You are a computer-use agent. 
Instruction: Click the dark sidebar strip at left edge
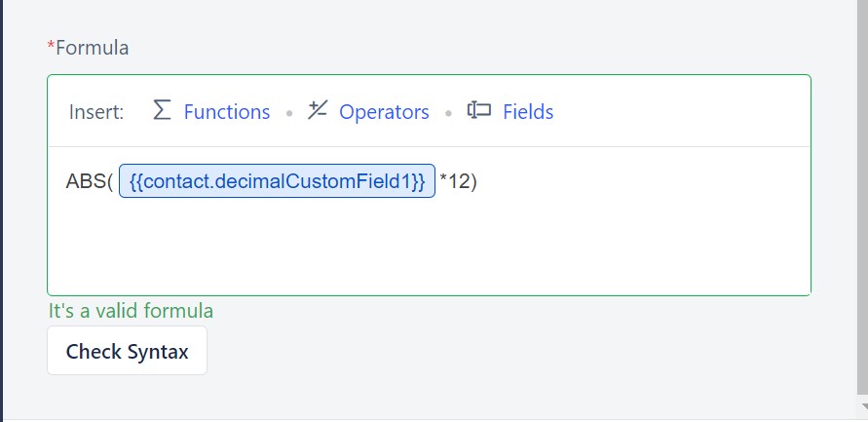[1, 211]
